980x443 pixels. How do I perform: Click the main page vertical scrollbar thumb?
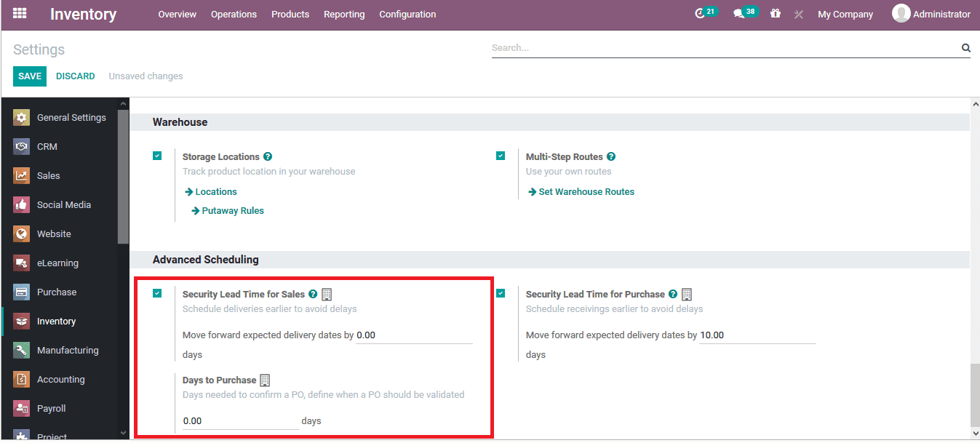(x=974, y=396)
